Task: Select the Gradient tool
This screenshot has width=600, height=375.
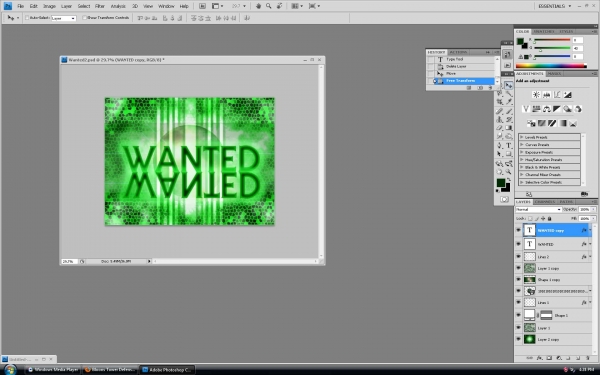Action: (x=509, y=128)
